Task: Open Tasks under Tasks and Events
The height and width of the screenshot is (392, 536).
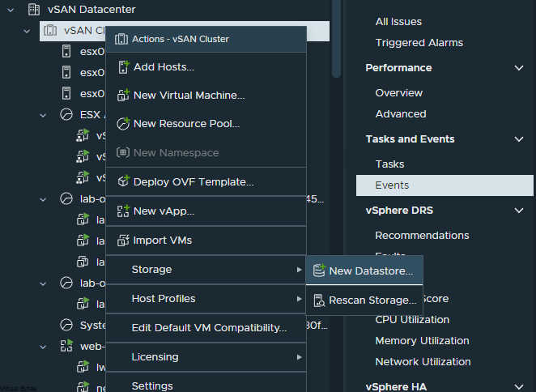Action: coord(389,164)
